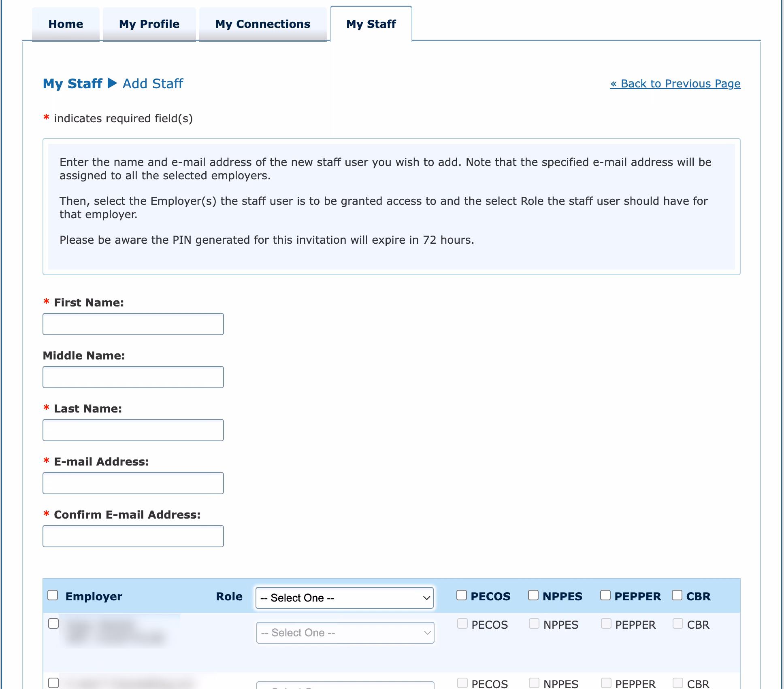Check NPPES in the first employer row

(534, 623)
